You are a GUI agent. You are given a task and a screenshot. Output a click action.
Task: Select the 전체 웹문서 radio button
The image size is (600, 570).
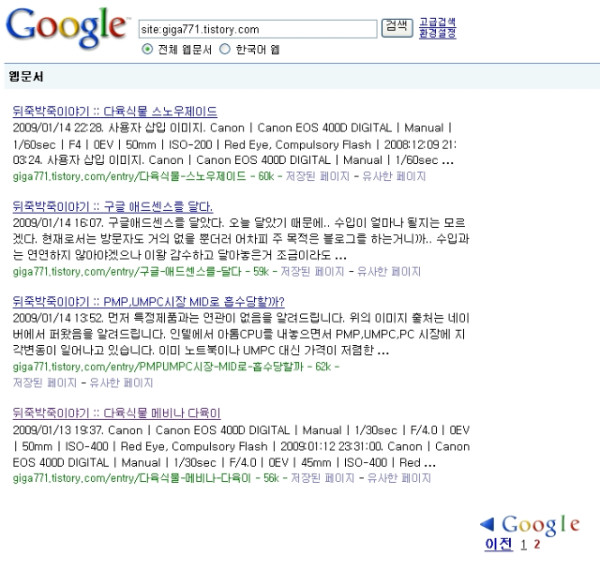coord(147,49)
